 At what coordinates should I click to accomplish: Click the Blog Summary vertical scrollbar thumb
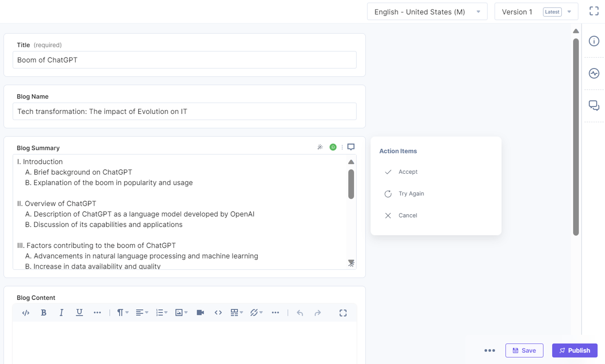(351, 184)
